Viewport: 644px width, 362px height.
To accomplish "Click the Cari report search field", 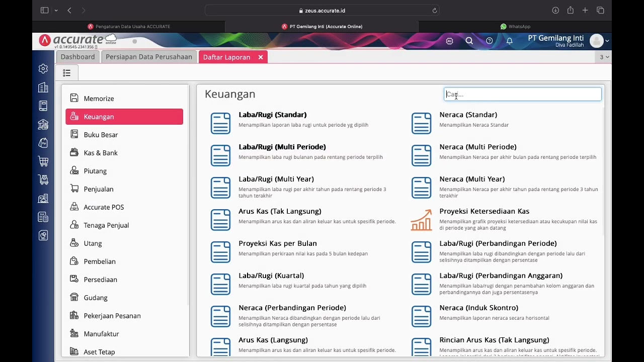I will 523,95.
